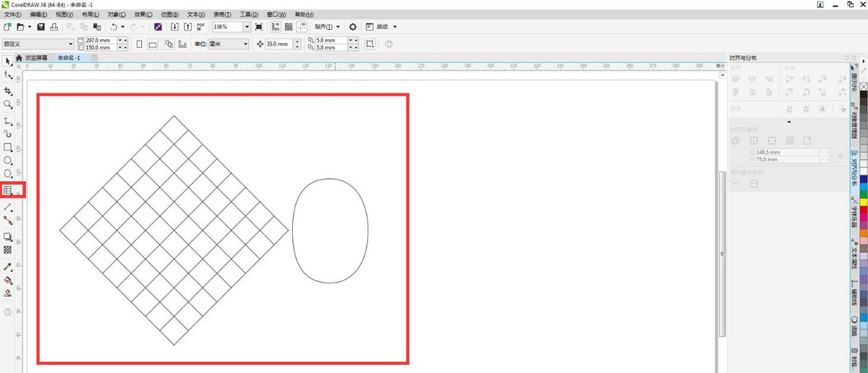Open the zoom level 136% dropdown

pyautogui.click(x=247, y=27)
